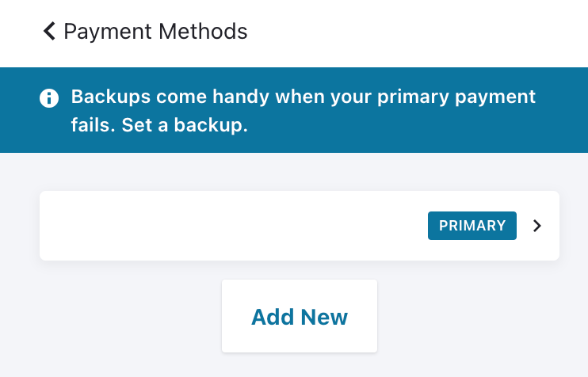Tap the arrow next to PRIMARY tag
The width and height of the screenshot is (588, 377).
(x=537, y=226)
